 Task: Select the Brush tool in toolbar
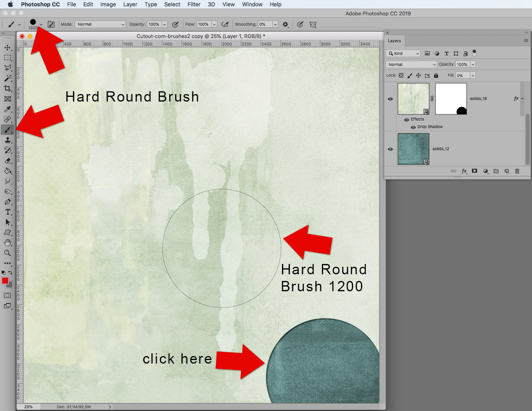tap(8, 130)
